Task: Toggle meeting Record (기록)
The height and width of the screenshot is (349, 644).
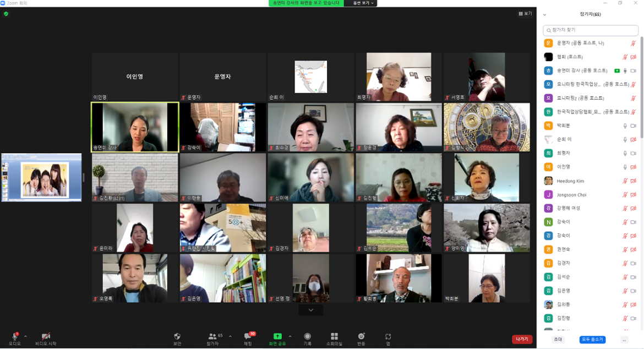Action: click(307, 336)
